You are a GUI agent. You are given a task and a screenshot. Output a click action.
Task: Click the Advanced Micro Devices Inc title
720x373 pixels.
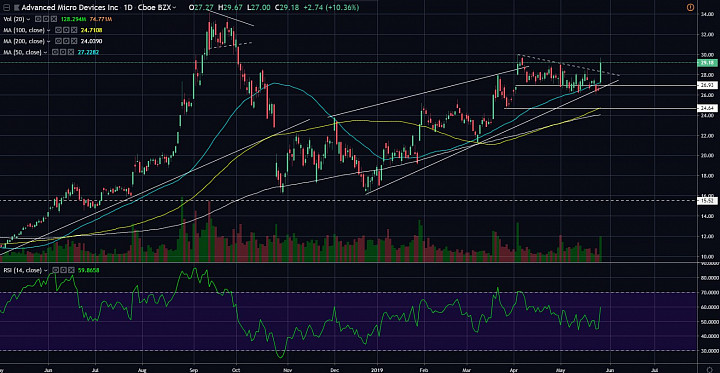[x=70, y=8]
